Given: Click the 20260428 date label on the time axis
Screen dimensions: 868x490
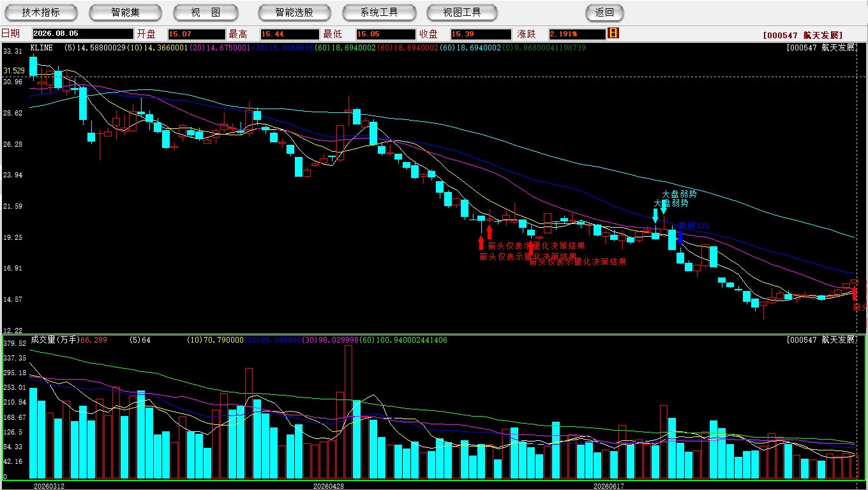Looking at the screenshot, I should point(329,486).
